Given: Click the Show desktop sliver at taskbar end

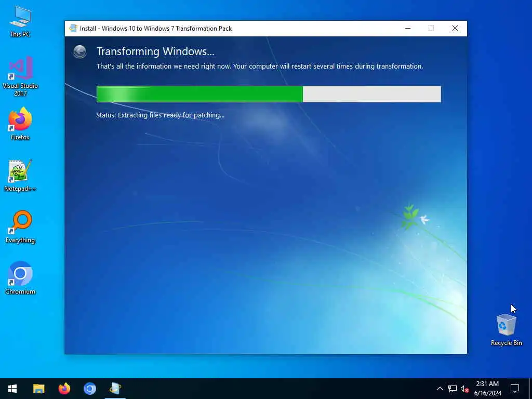Looking at the screenshot, I should (x=530, y=389).
